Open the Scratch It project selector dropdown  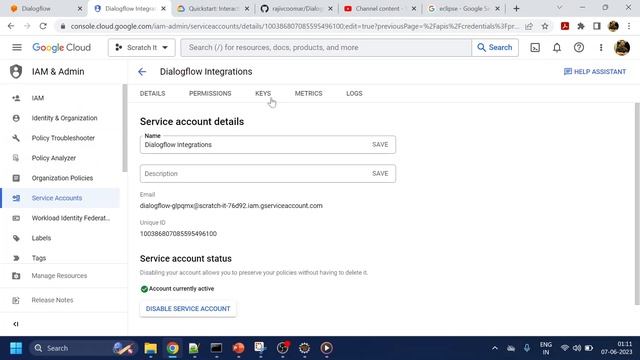(x=142, y=47)
